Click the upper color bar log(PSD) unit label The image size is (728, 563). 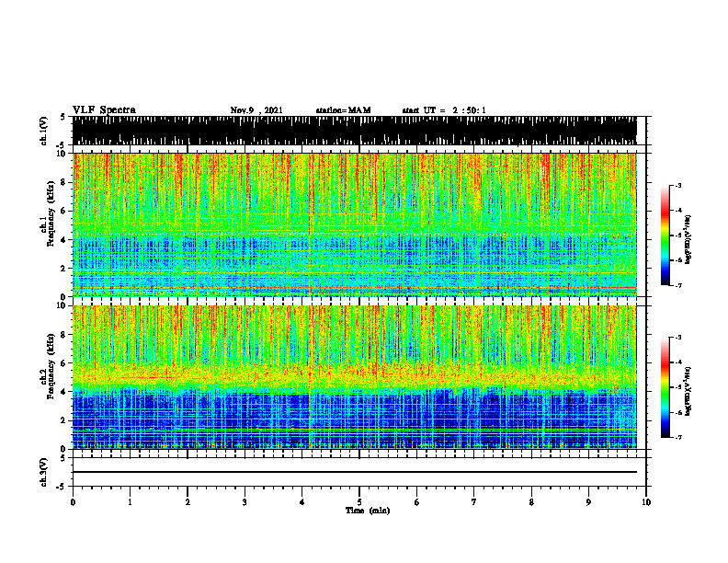(688, 239)
